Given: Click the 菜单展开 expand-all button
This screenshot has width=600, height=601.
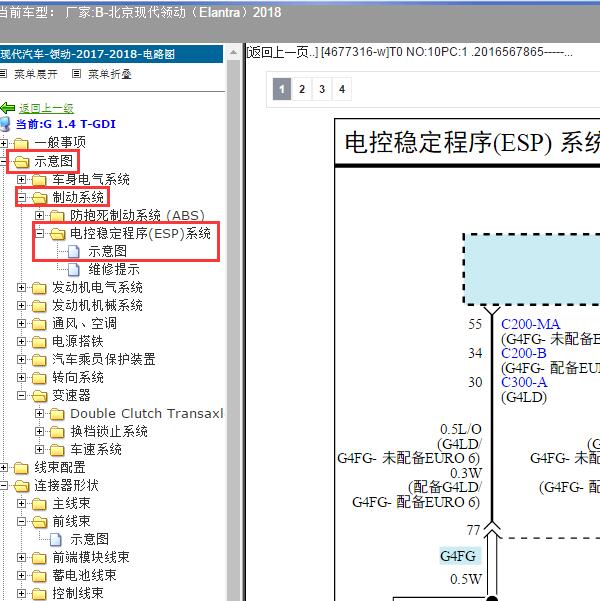Looking at the screenshot, I should 36,74.
